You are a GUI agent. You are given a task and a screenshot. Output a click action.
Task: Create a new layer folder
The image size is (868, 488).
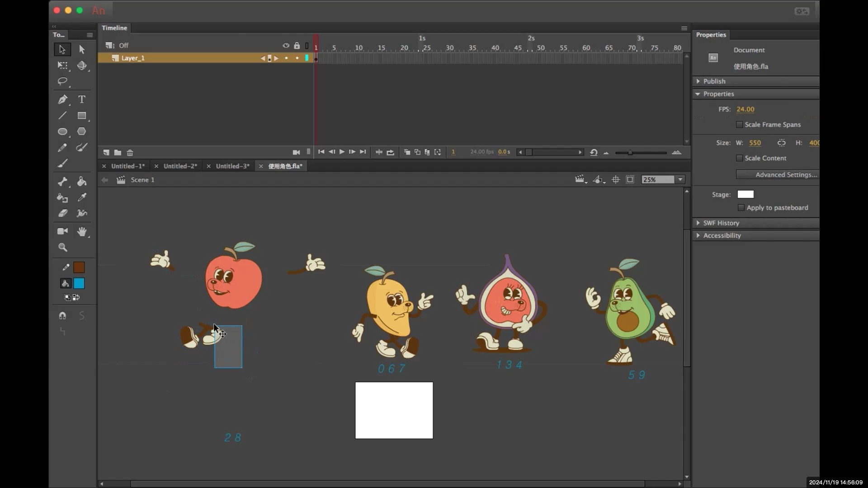pos(118,153)
